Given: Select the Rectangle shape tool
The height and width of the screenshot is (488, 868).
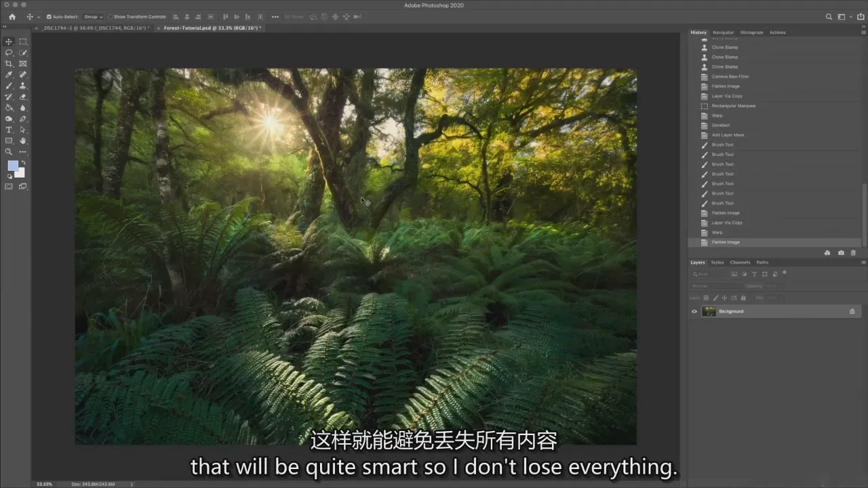Looking at the screenshot, I should tap(9, 141).
